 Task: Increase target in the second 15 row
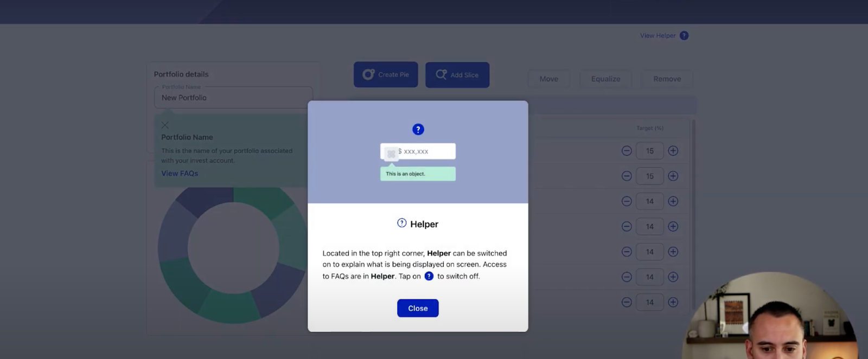pyautogui.click(x=673, y=176)
